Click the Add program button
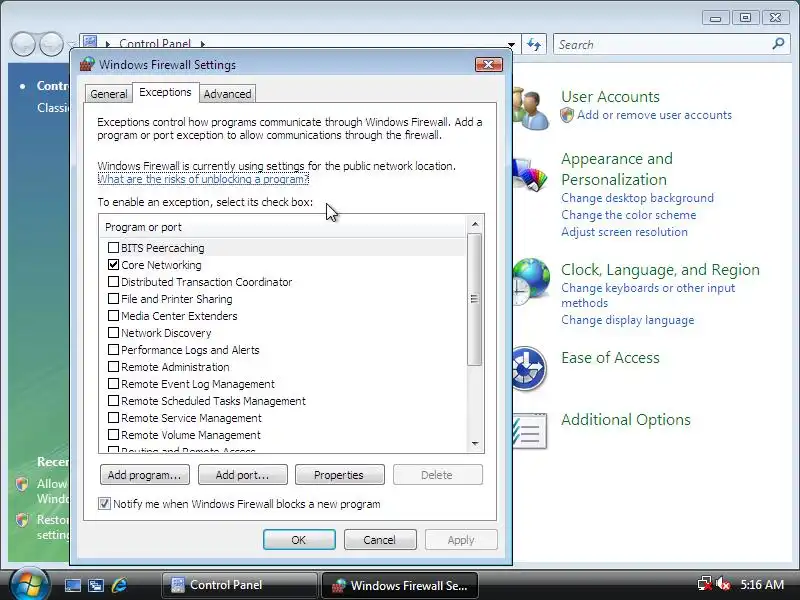This screenshot has width=800, height=600. pos(145,475)
